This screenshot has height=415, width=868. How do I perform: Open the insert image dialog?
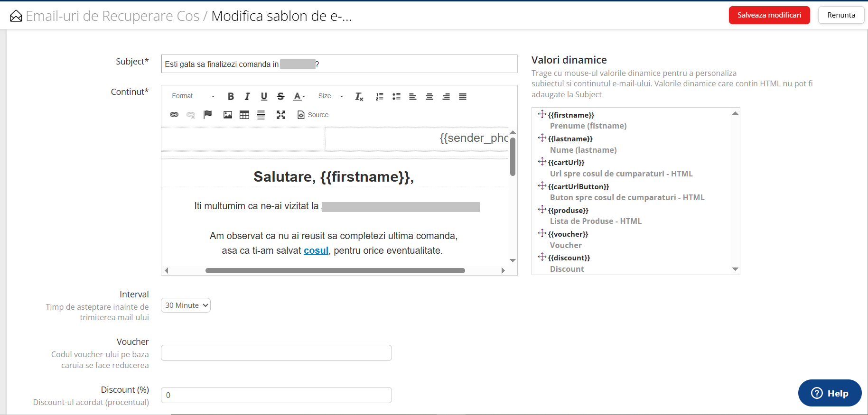click(228, 115)
